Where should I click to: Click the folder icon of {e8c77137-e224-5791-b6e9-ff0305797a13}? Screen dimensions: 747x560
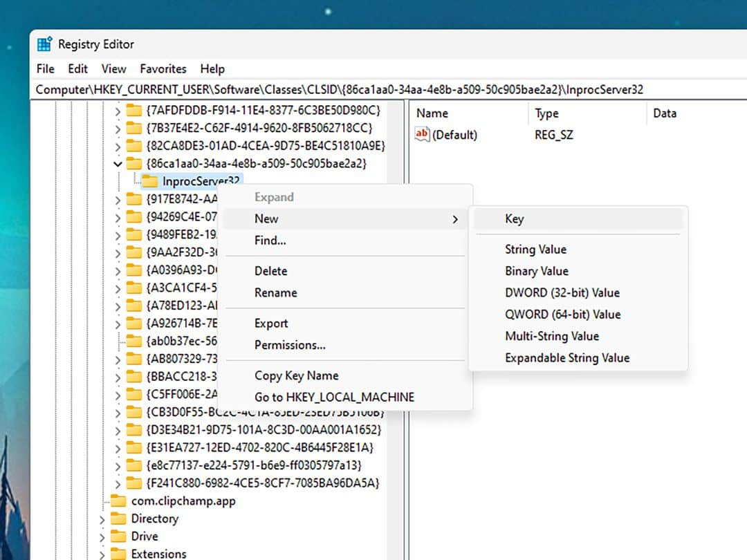(134, 465)
